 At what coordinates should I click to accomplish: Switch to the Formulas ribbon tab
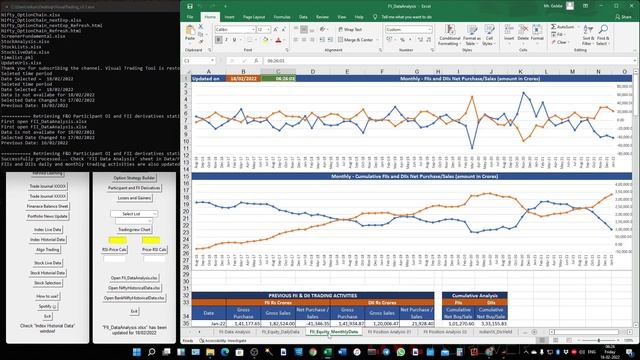(x=282, y=17)
